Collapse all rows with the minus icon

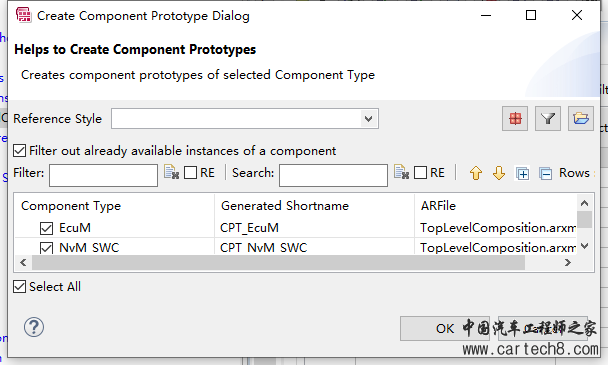[x=546, y=173]
